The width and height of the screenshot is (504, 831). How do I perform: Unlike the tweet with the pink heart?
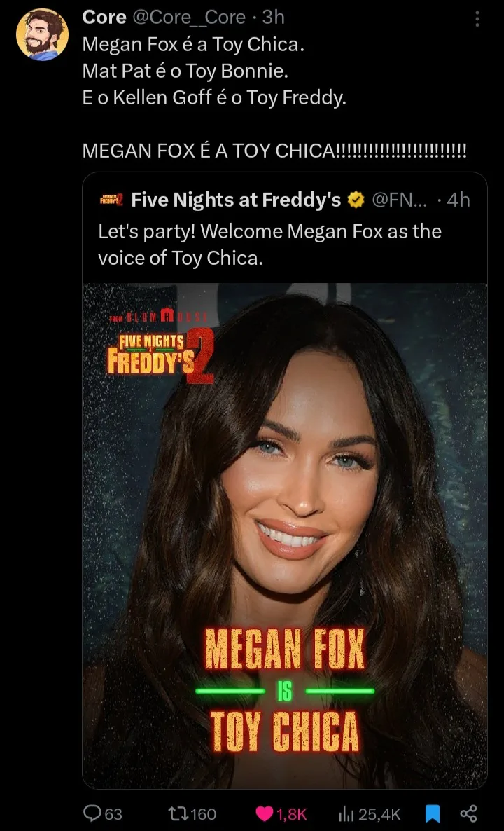264,813
